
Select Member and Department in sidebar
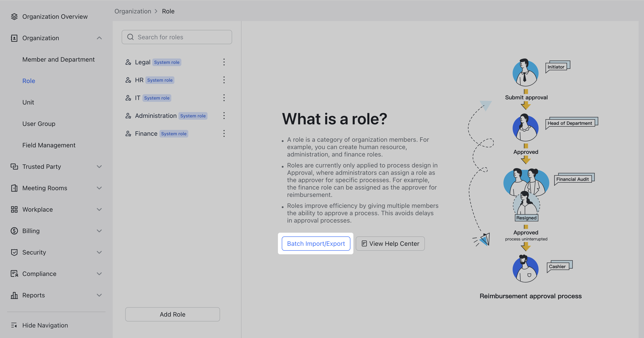tap(58, 59)
